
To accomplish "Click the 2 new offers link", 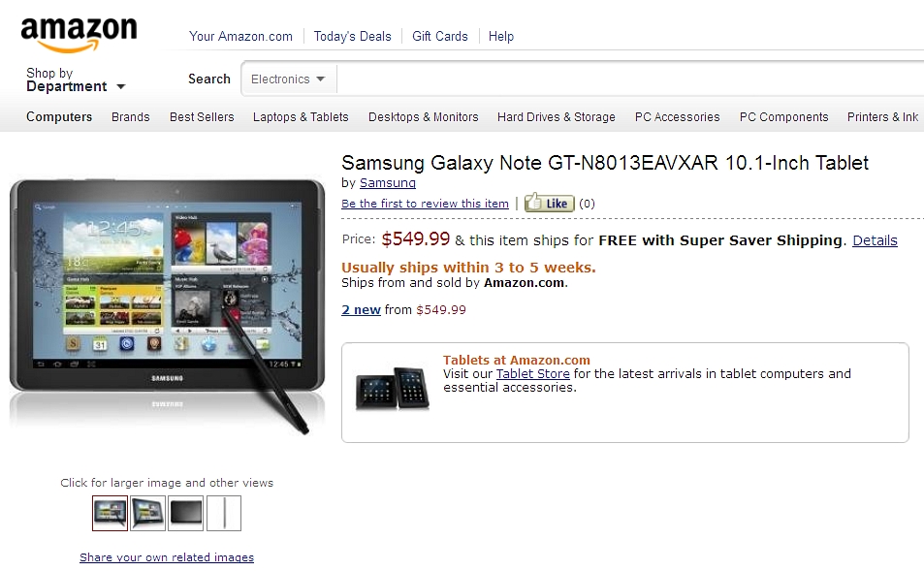I will point(361,310).
